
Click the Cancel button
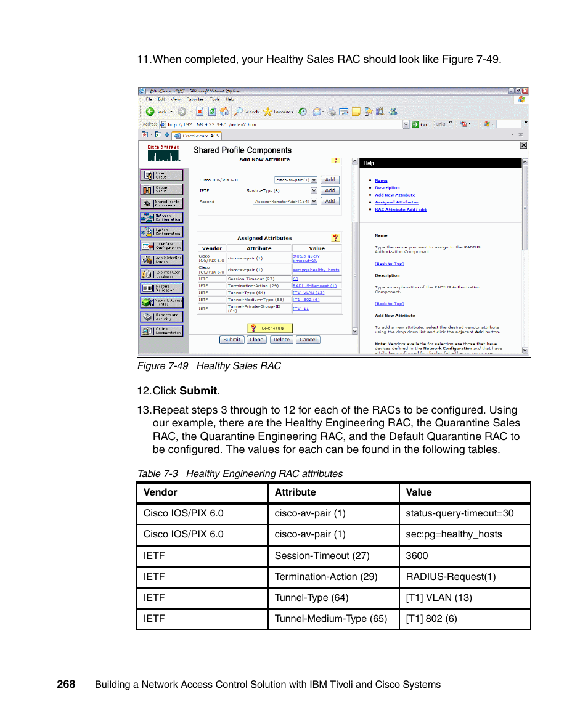coord(308,340)
